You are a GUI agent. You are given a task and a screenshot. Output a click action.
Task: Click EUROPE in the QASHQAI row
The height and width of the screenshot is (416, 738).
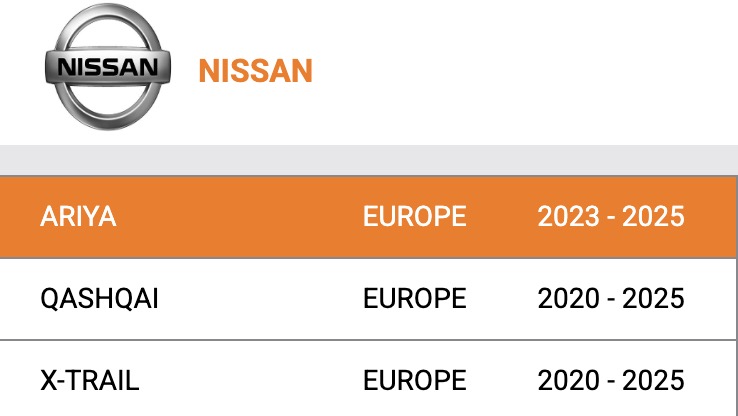pyautogui.click(x=414, y=299)
